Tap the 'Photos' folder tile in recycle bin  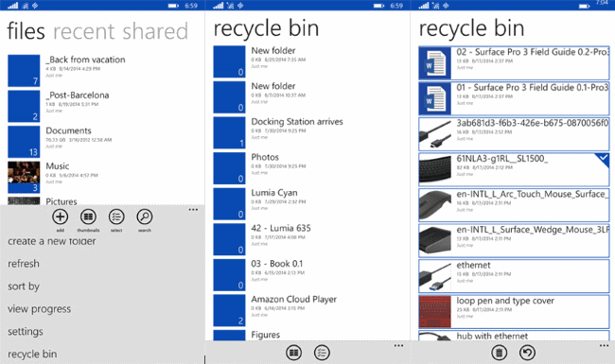[230, 168]
